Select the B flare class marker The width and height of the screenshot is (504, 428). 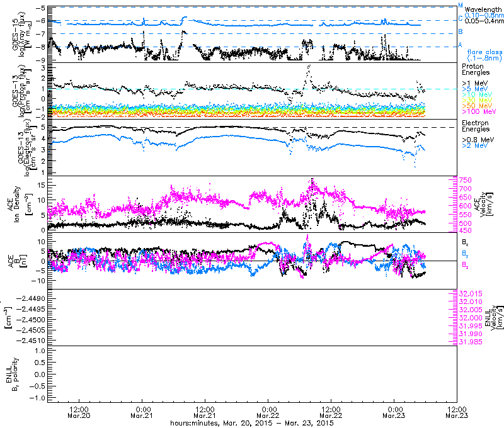[x=461, y=31]
